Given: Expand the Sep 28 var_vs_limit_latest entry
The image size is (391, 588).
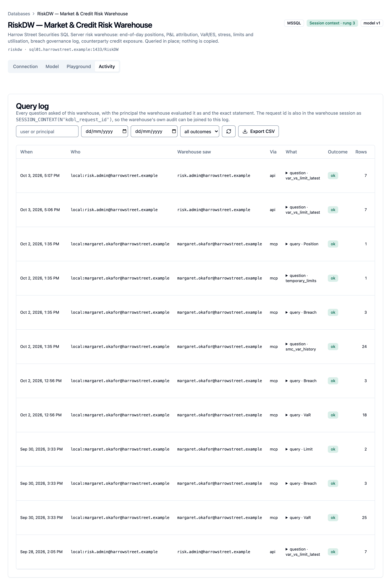Looking at the screenshot, I should 303,552.
